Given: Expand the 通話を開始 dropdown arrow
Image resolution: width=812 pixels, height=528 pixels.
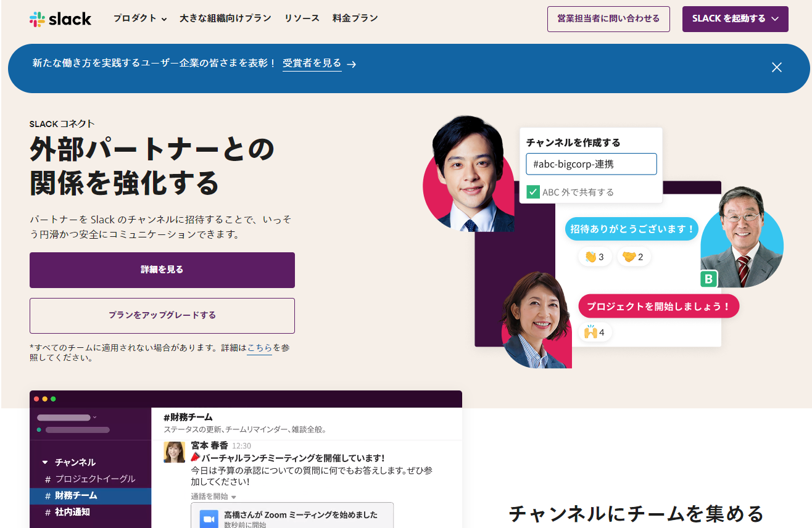Looking at the screenshot, I should tap(234, 497).
